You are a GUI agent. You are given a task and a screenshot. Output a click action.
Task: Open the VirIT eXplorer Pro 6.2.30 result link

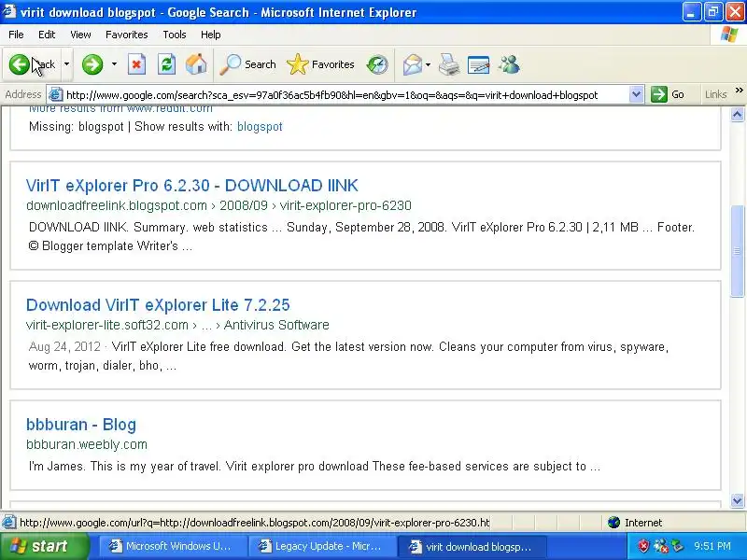click(x=192, y=185)
